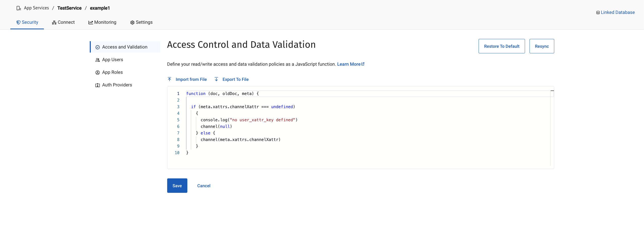Click the App Services breadcrumb icon

tap(19, 8)
